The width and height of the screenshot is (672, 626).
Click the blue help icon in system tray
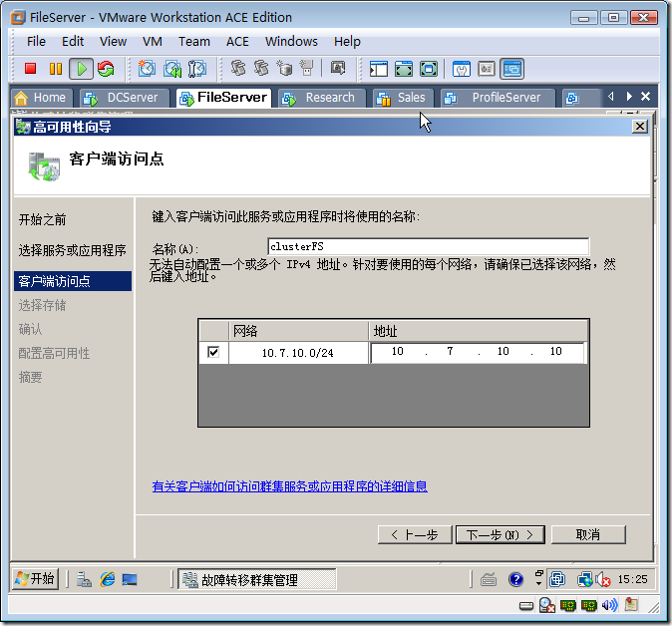[516, 580]
